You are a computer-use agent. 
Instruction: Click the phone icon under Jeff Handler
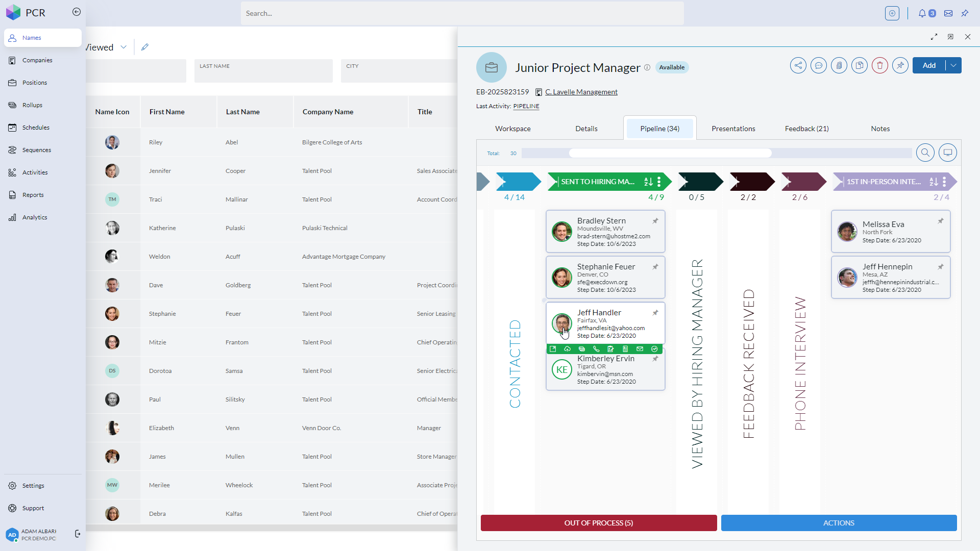pos(596,349)
